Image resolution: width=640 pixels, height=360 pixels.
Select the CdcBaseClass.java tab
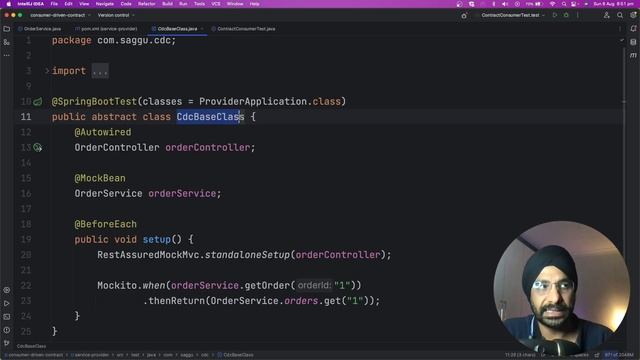(x=177, y=29)
